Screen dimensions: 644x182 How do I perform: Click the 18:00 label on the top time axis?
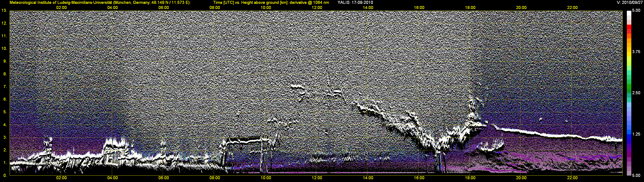470,7
